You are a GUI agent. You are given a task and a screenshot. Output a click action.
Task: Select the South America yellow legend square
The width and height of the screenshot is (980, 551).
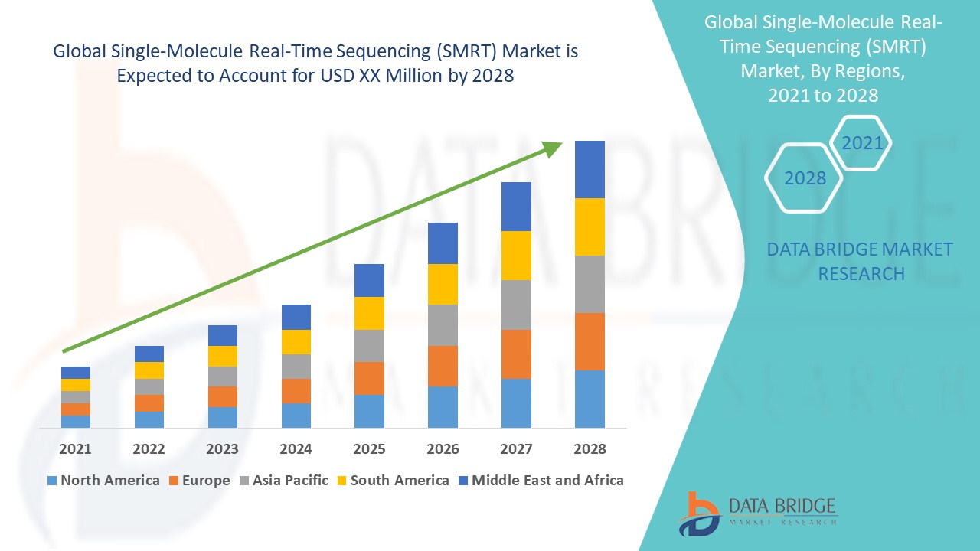[x=342, y=481]
